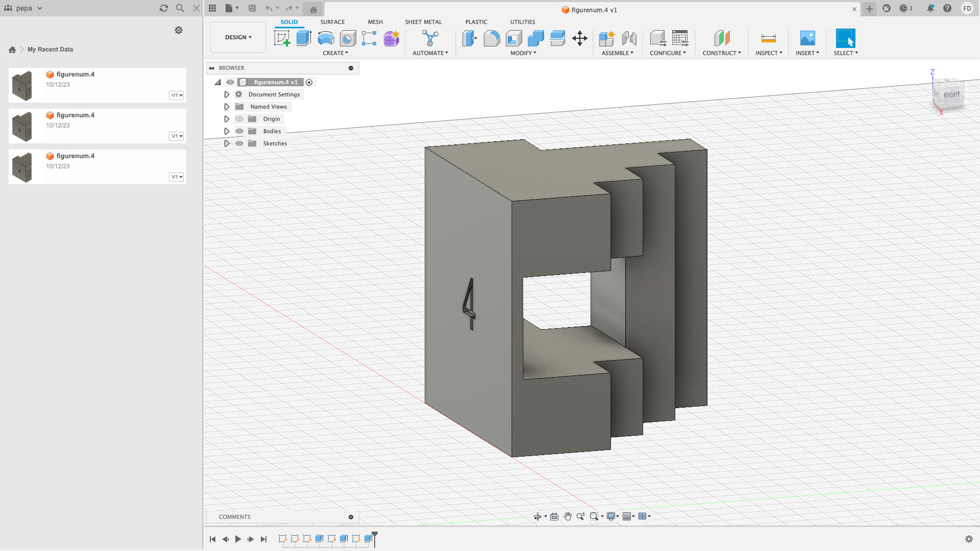
Task: Activate the figurenum.4 v1 component radio button
Action: 309,82
